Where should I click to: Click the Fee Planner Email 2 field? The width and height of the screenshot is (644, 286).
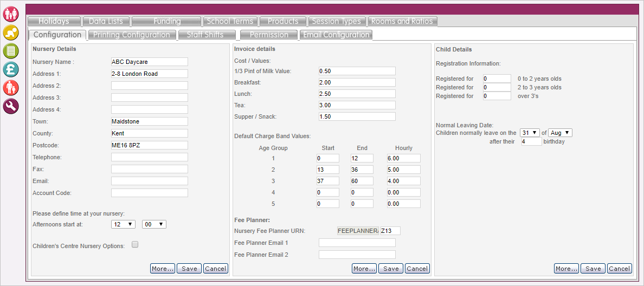tap(357, 255)
